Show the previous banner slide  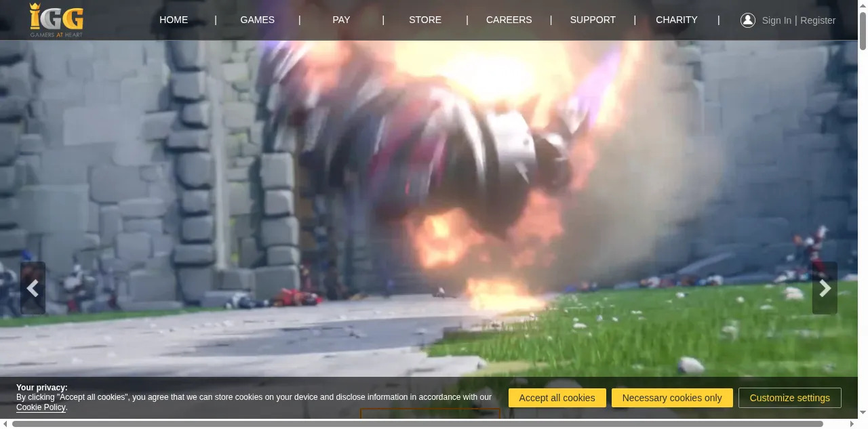(33, 288)
